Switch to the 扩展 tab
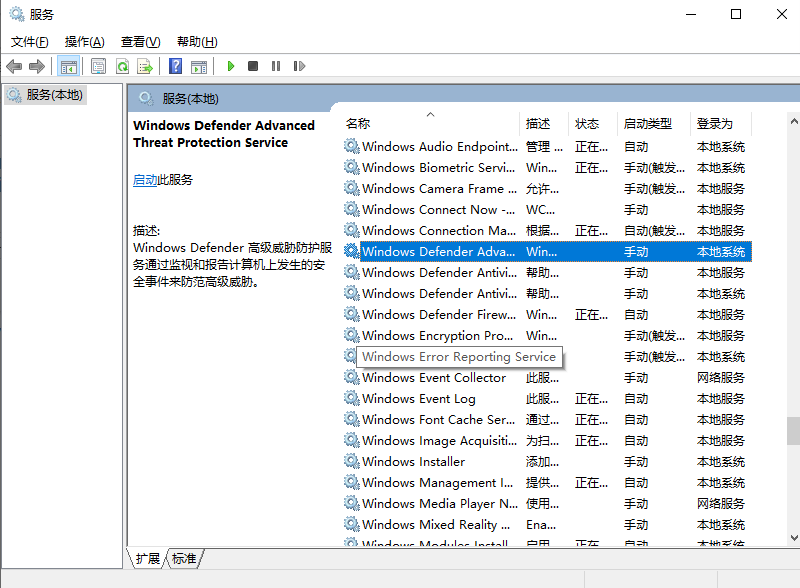This screenshot has height=588, width=800. tap(147, 559)
